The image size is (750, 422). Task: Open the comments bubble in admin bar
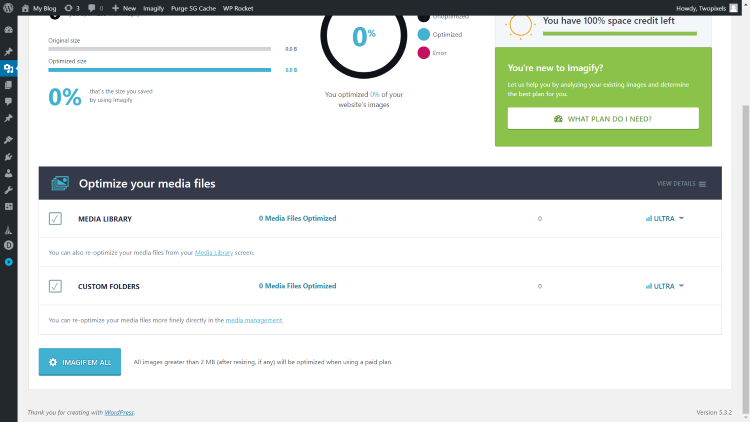tap(96, 8)
